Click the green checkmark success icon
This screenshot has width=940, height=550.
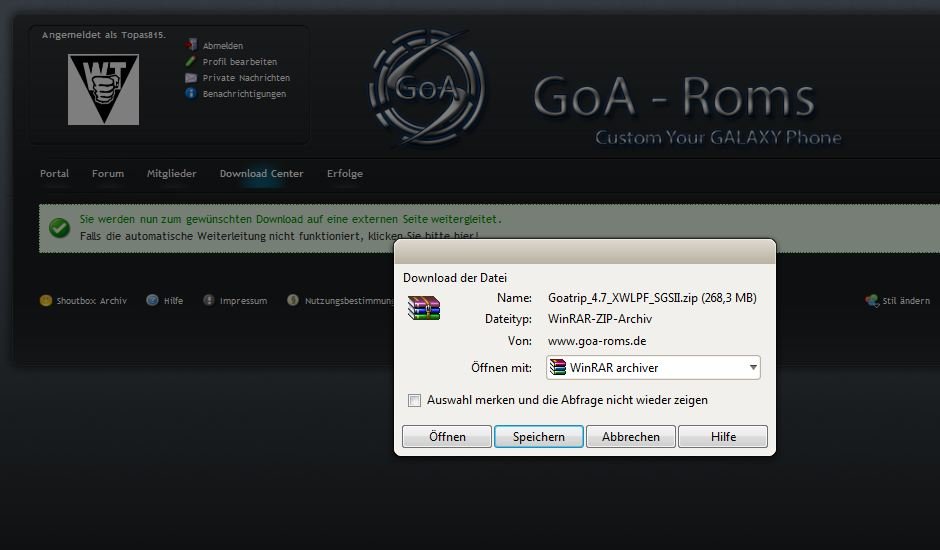(x=59, y=228)
